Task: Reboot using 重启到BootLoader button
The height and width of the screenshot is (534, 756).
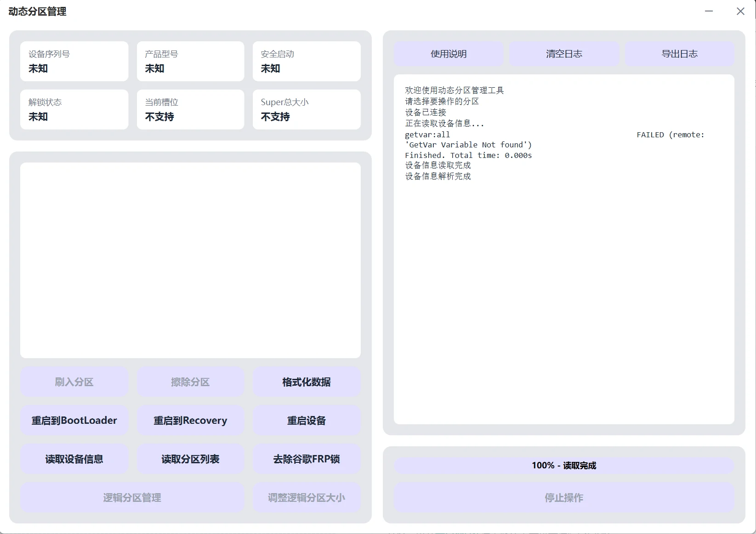Action: click(x=74, y=421)
